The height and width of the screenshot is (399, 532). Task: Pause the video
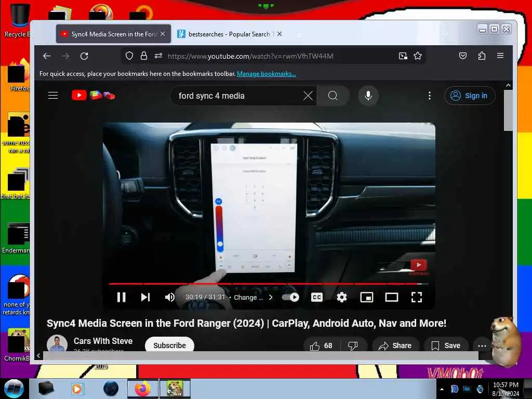[x=121, y=297]
